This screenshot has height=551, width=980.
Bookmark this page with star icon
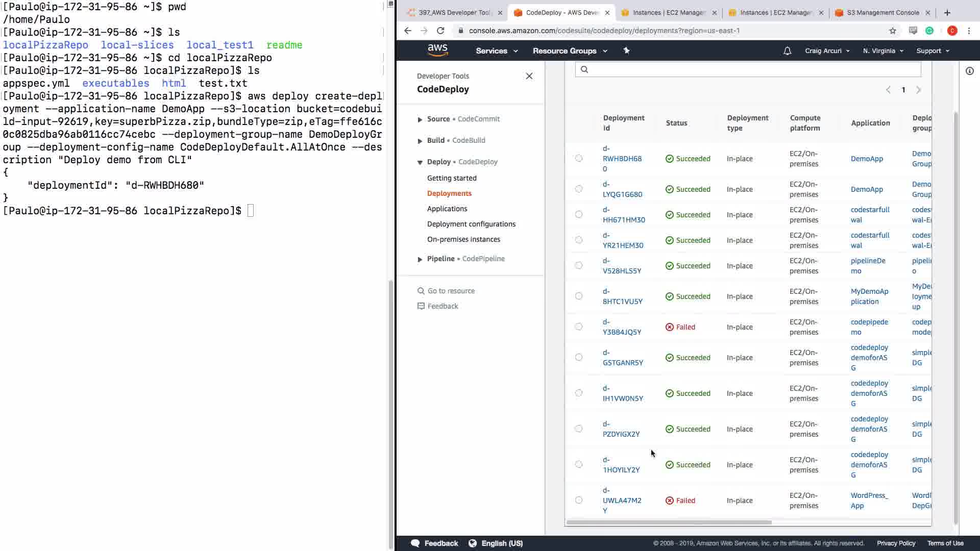(x=892, y=31)
